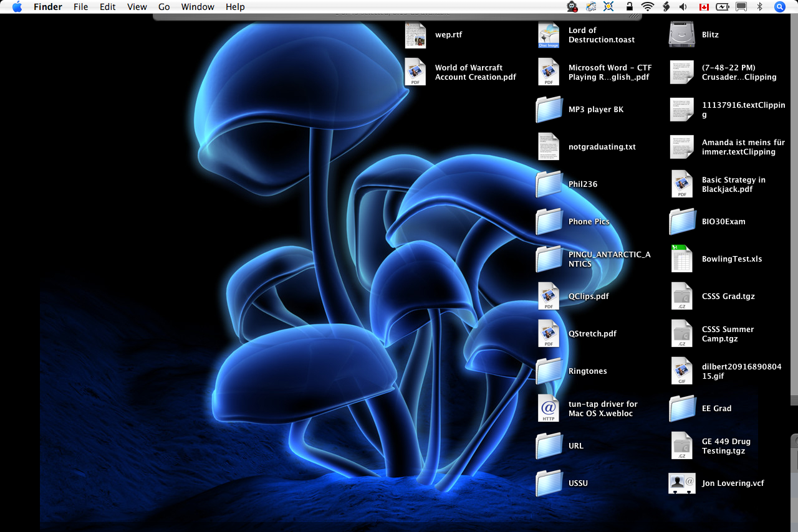Select the QClips.pdf file icon
This screenshot has height=532, width=798.
[x=549, y=297]
